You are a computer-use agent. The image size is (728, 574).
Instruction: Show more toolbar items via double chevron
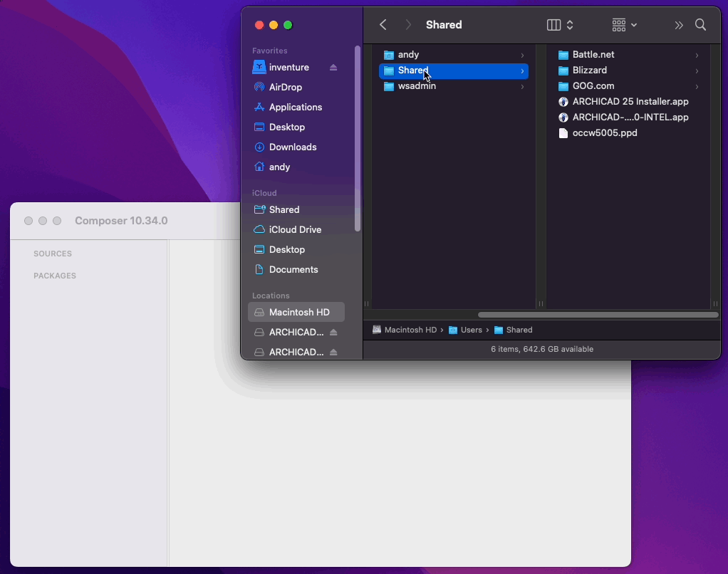click(x=679, y=25)
